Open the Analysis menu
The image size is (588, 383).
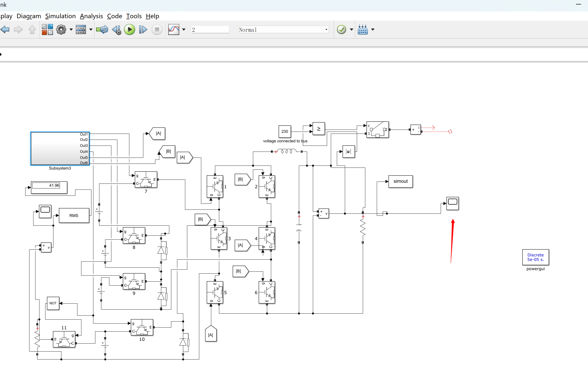91,16
